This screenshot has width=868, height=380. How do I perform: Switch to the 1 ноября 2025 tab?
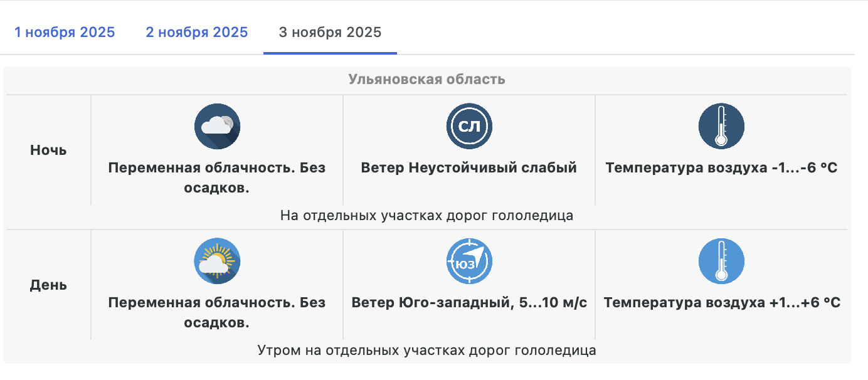[x=65, y=32]
